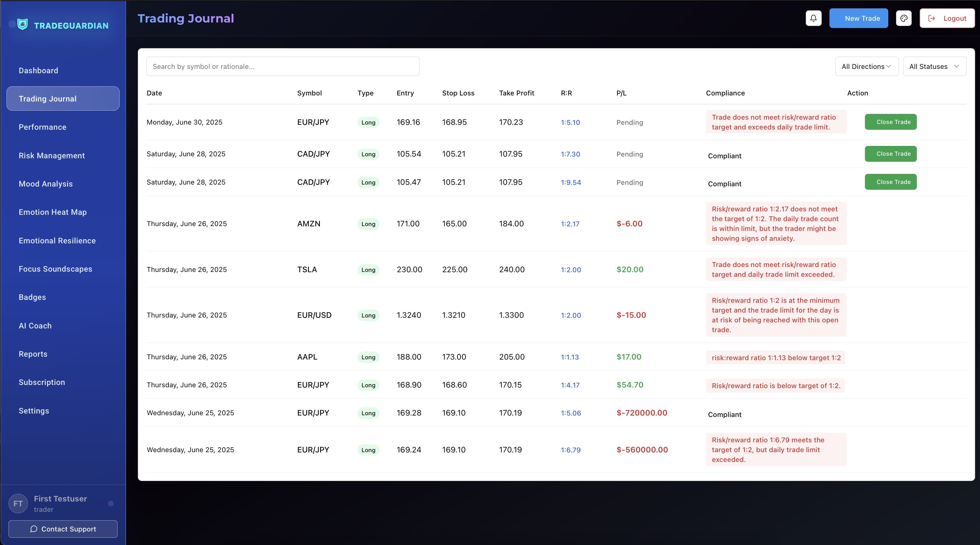Close the CAD/JPY trade with entry 105.54
Image resolution: width=980 pixels, height=545 pixels.
[x=890, y=154]
